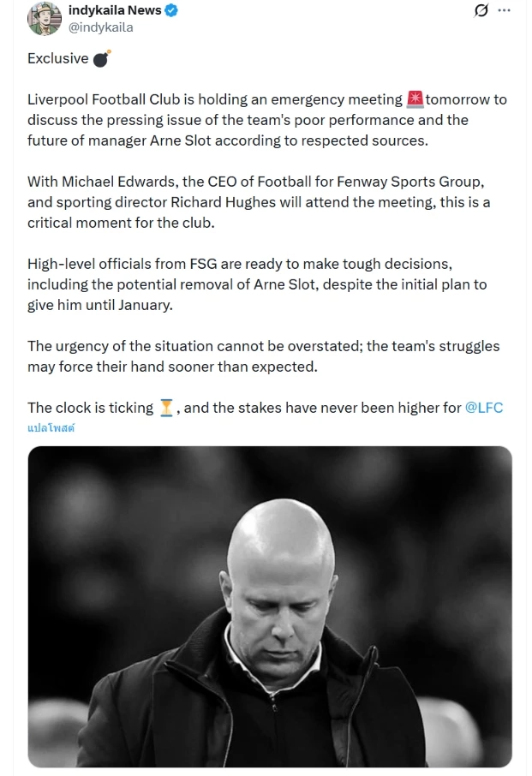
Task: Click the red siren emoji
Action: [415, 99]
